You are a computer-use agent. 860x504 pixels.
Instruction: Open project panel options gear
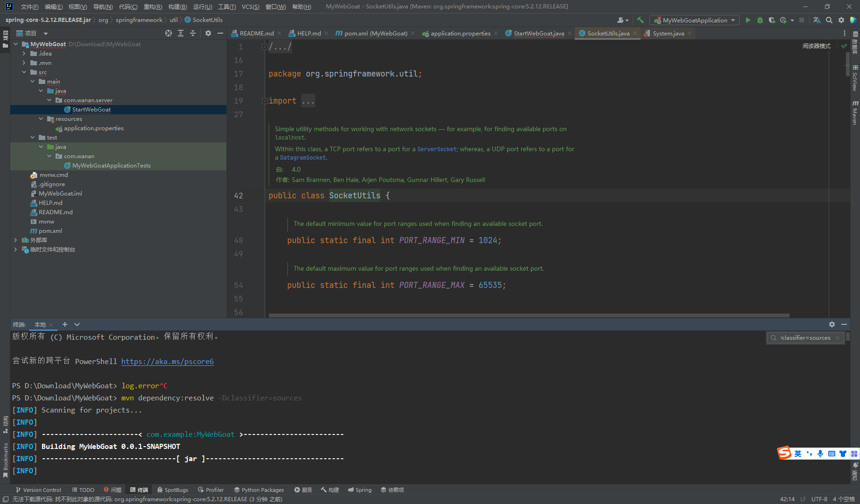[208, 33]
